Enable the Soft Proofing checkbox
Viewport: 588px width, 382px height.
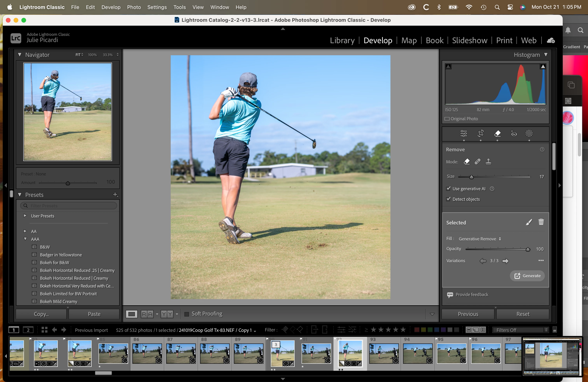tap(187, 314)
